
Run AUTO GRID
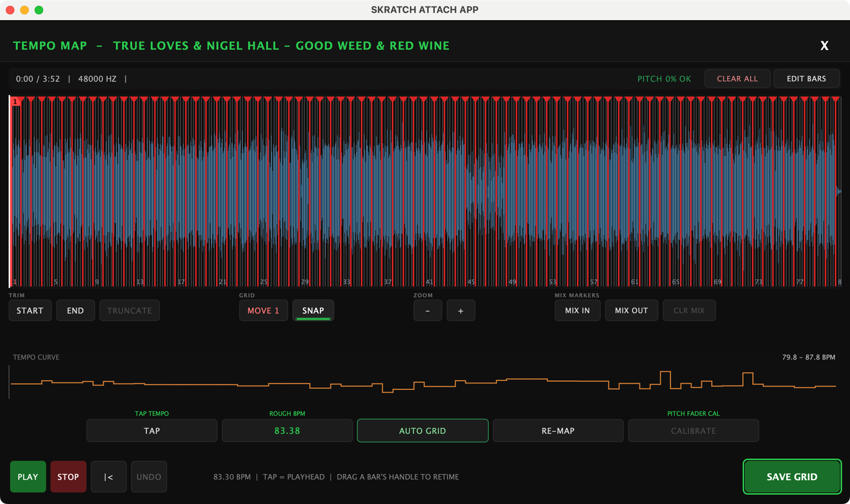pos(423,431)
